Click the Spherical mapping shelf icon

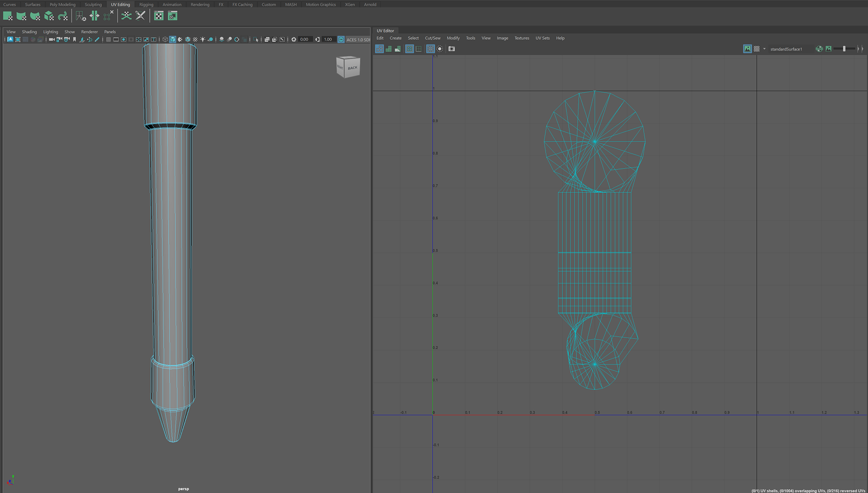(x=35, y=16)
